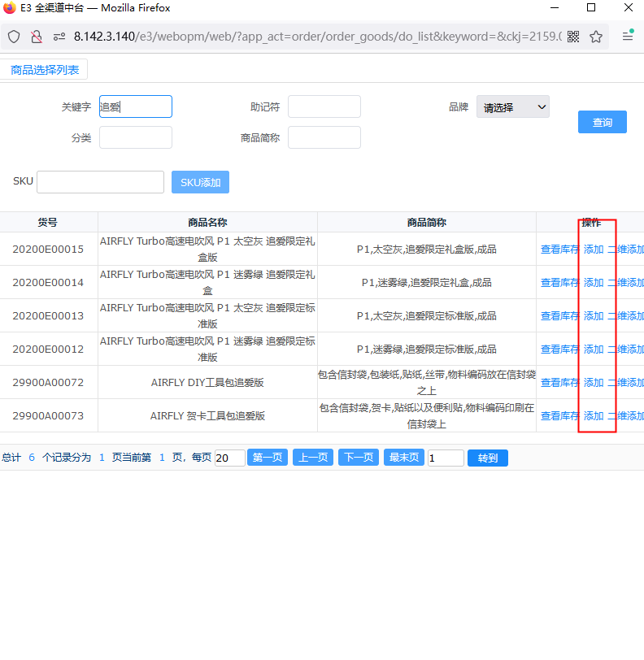Click short name P1,太空灰,追爱限定礼盒版,成品

click(427, 250)
